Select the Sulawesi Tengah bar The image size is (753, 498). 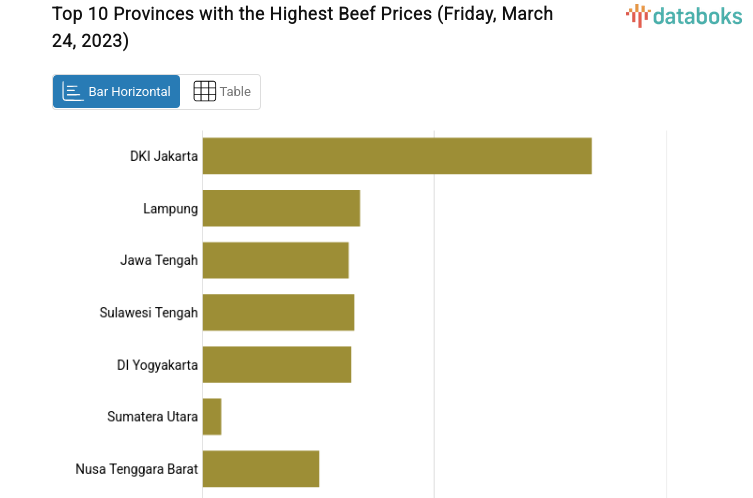pyautogui.click(x=278, y=312)
